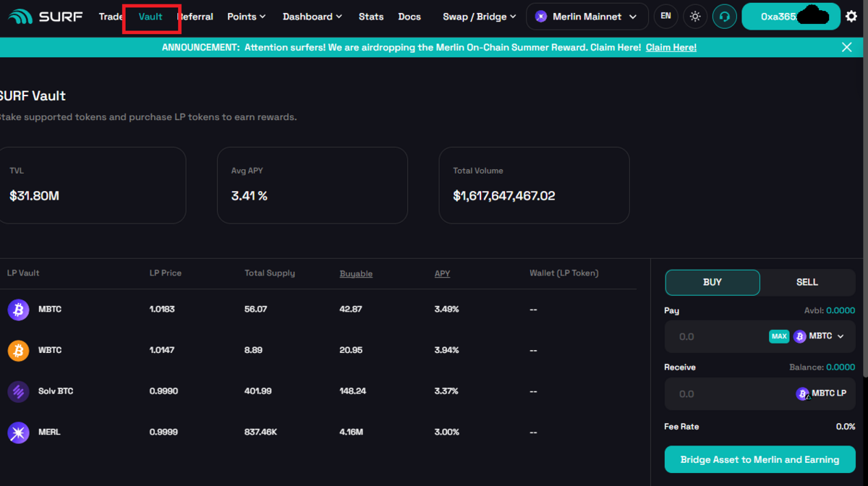Select the Solv BTC vault row name
Image resolution: width=868 pixels, height=486 pixels.
point(56,391)
